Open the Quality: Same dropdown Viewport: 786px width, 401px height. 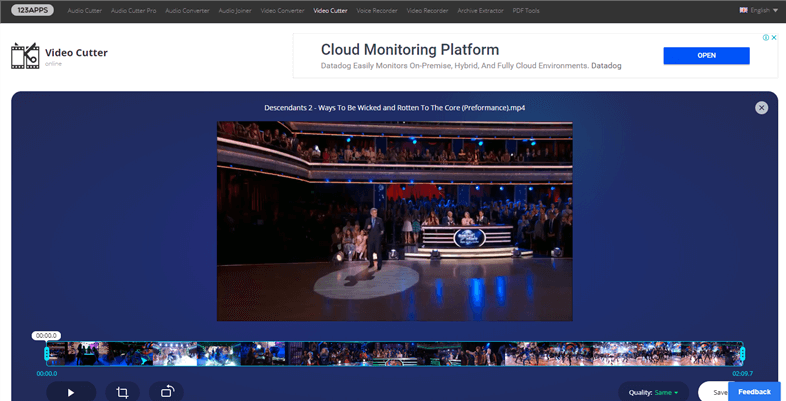653,392
